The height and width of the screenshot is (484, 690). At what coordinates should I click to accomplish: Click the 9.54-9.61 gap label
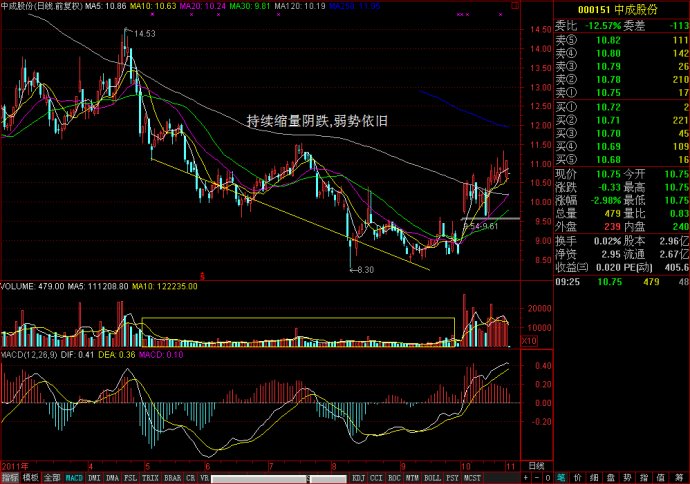point(481,227)
